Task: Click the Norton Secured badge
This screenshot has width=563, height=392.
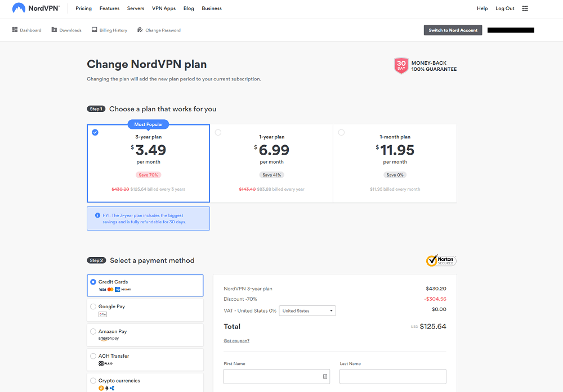Action: pyautogui.click(x=441, y=260)
